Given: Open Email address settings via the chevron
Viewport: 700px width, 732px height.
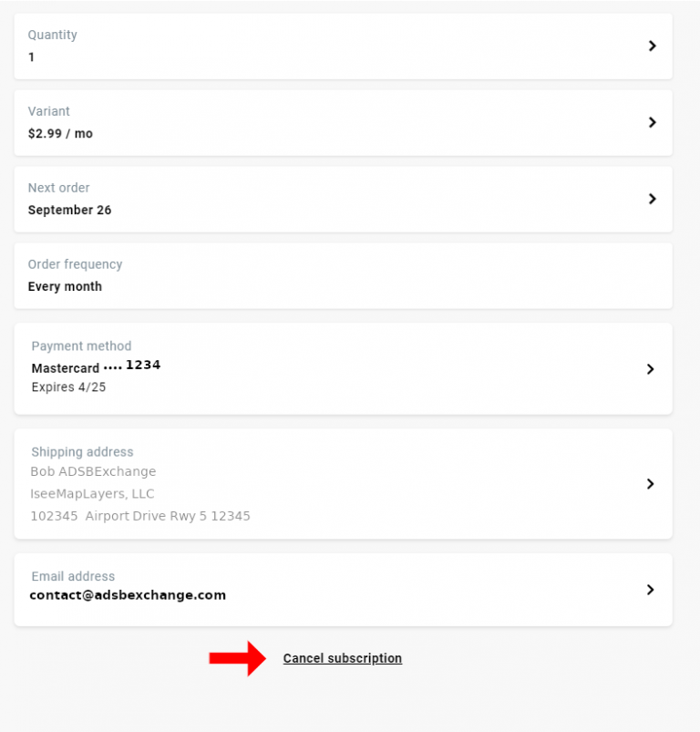Looking at the screenshot, I should (650, 589).
